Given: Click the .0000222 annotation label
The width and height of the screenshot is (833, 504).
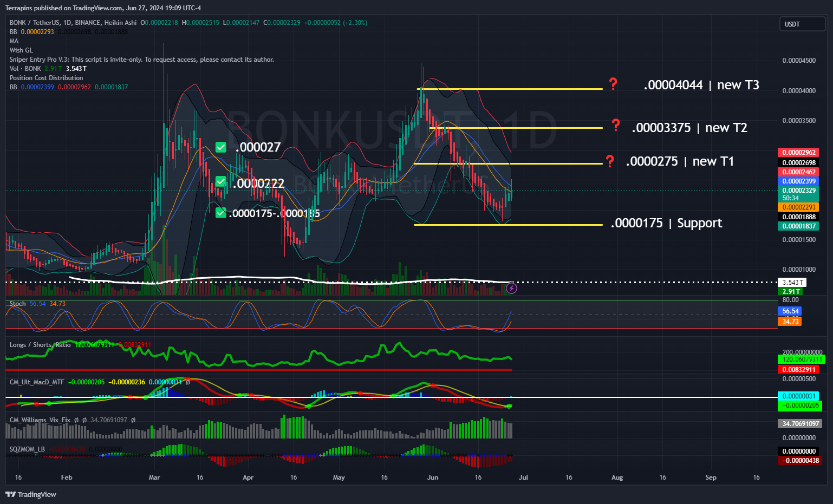Looking at the screenshot, I should click(x=258, y=184).
